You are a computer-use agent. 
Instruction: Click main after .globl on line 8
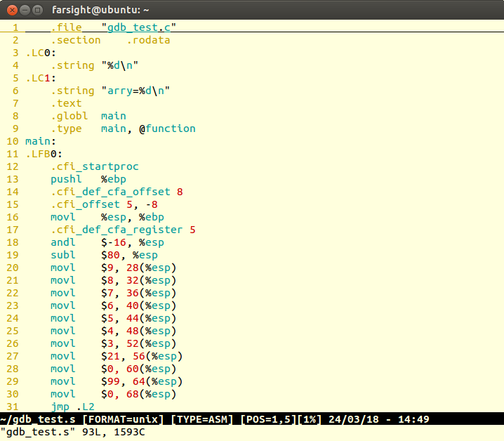(x=114, y=116)
